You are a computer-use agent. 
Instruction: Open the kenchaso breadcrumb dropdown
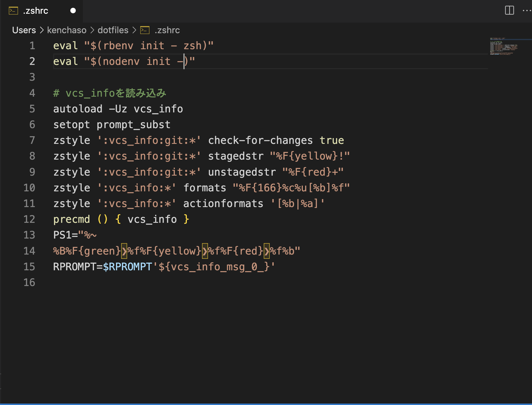pos(66,30)
